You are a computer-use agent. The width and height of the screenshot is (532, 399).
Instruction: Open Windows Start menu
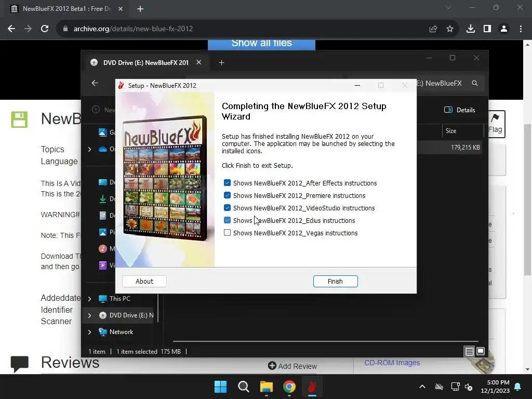tap(220, 387)
